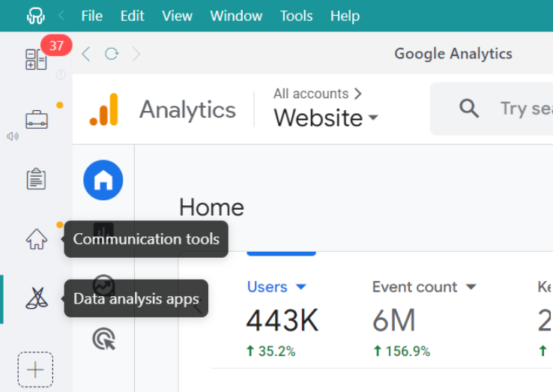Image resolution: width=553 pixels, height=392 pixels.
Task: Click the Home page heading
Action: click(x=211, y=207)
